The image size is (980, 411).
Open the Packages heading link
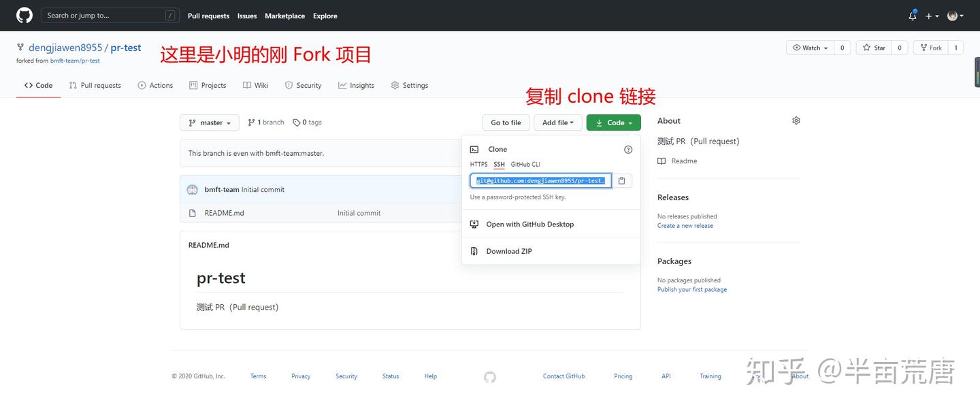(x=674, y=261)
